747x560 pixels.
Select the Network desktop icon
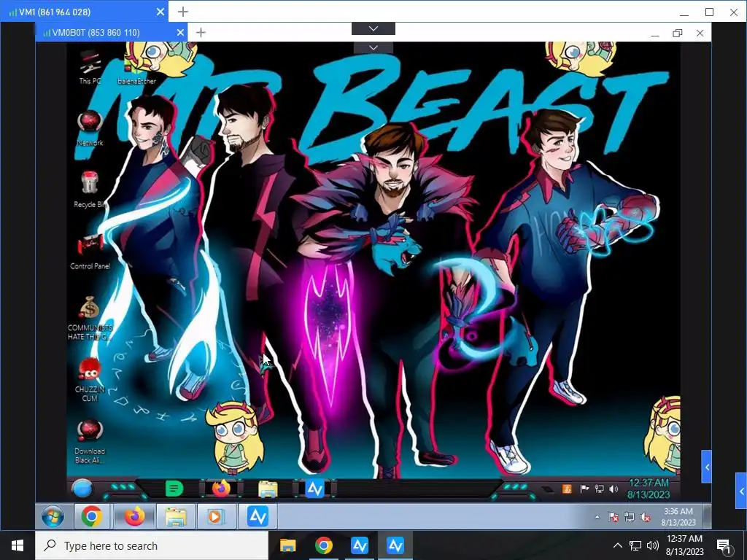pos(90,128)
